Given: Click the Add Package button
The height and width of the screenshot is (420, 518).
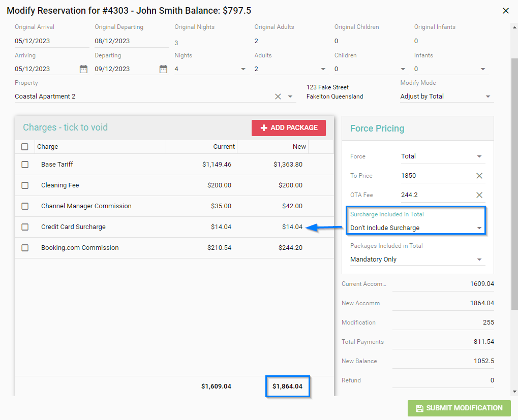Looking at the screenshot, I should pos(289,128).
